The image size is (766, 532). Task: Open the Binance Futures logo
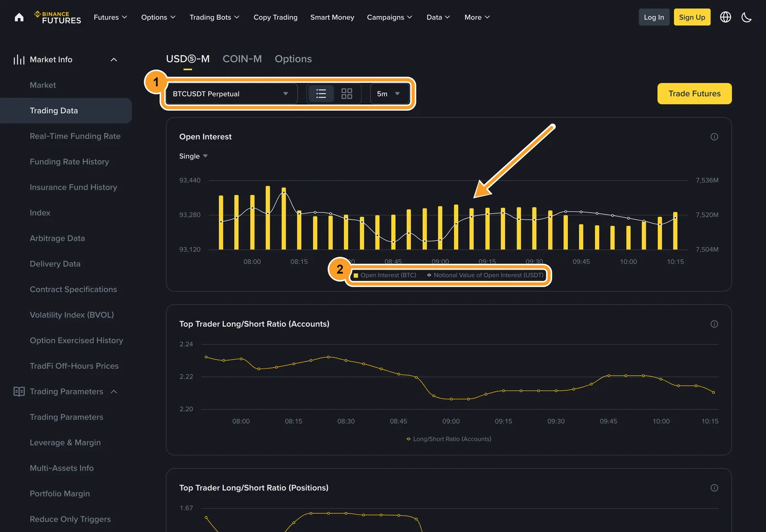point(57,17)
